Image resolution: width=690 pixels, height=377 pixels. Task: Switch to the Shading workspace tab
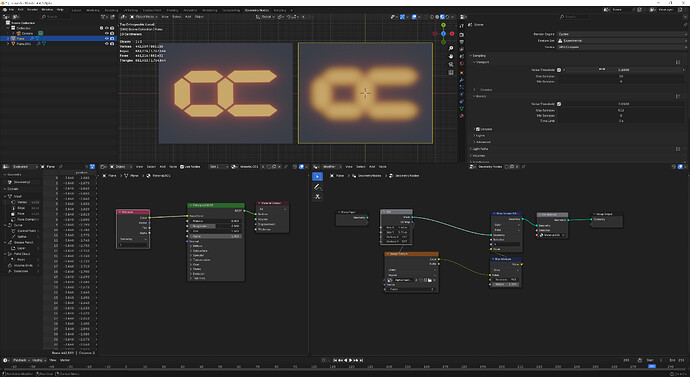(172, 10)
